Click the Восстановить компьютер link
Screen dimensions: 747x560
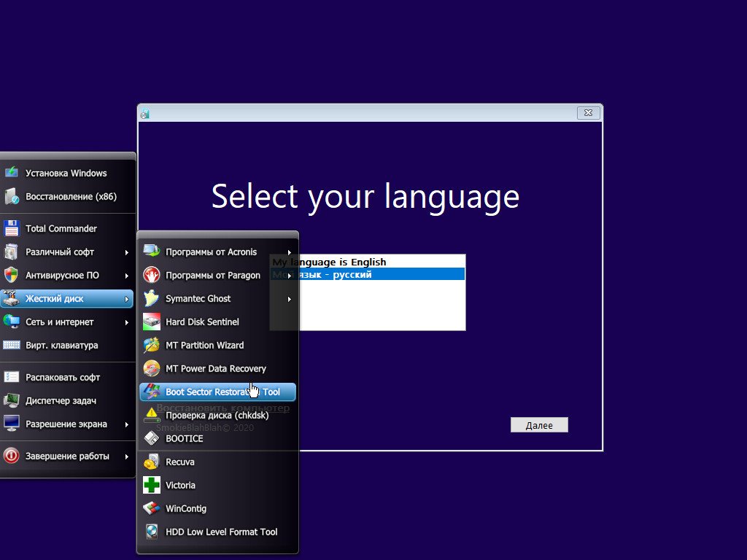[223, 408]
